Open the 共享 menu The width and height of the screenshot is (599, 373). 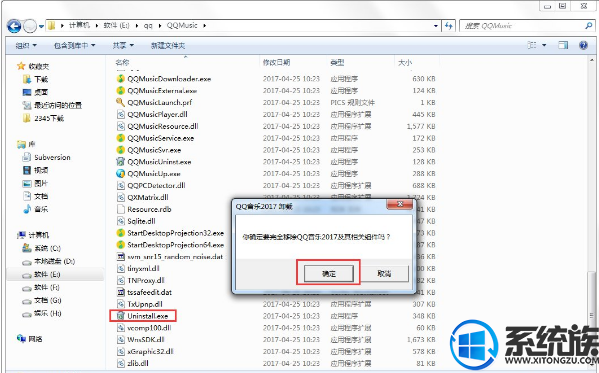pos(123,45)
